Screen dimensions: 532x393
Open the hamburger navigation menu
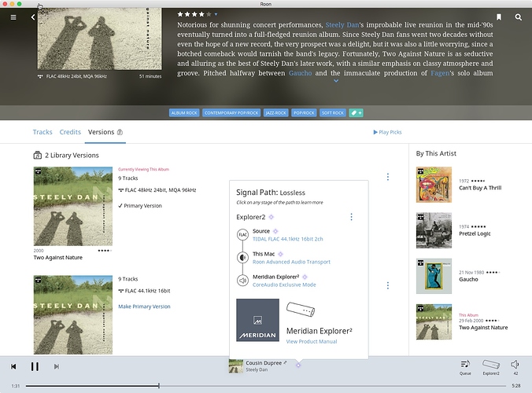click(13, 17)
